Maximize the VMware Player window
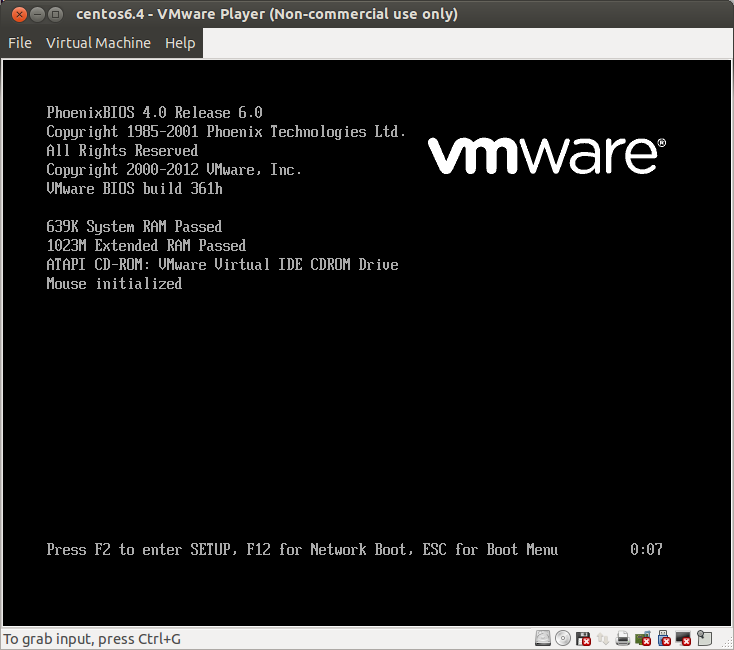 (x=56, y=15)
